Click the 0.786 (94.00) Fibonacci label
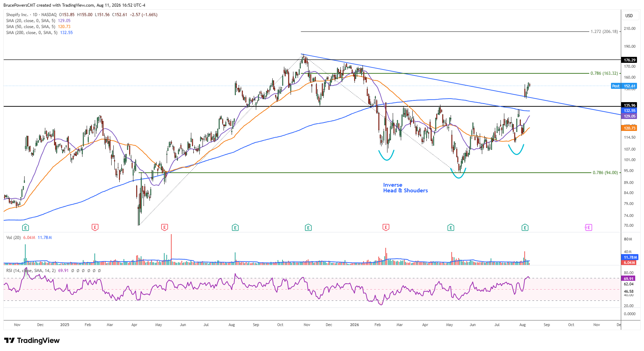 [x=605, y=173]
